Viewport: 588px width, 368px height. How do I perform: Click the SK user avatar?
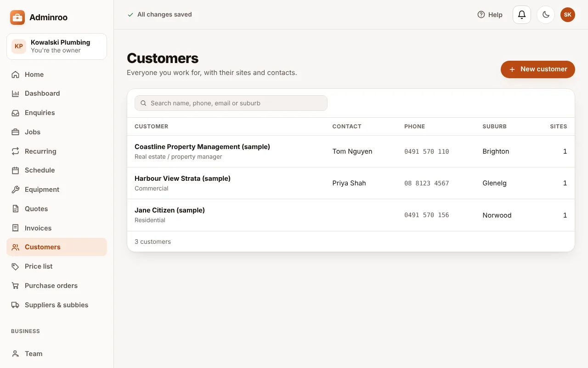tap(568, 15)
